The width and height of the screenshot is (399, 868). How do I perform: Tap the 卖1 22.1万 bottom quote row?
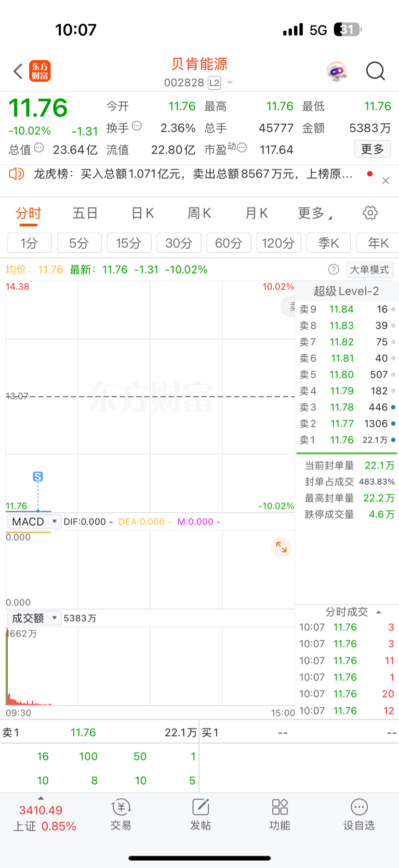pos(99,732)
